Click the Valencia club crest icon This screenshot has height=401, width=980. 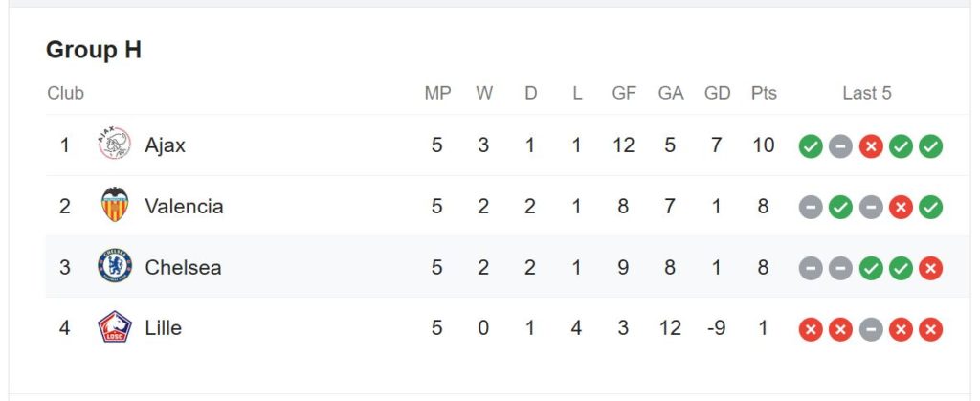point(115,205)
